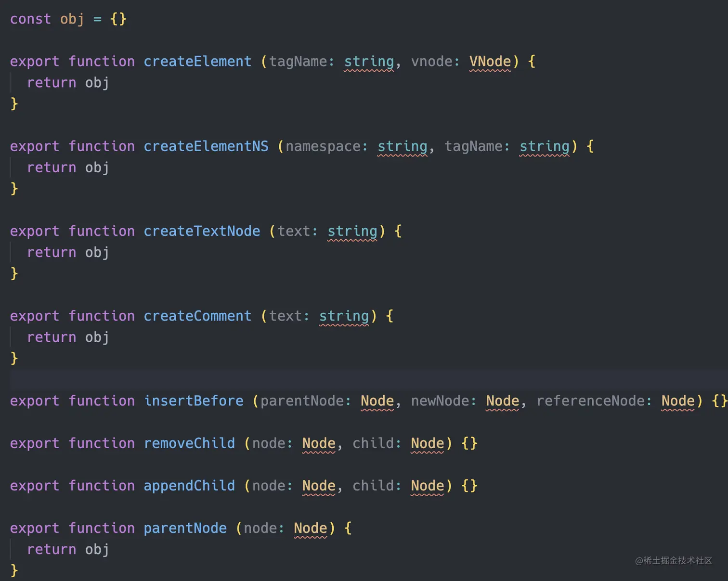This screenshot has width=728, height=581.
Task: Click the obj variable in the const declaration
Action: coord(72,19)
